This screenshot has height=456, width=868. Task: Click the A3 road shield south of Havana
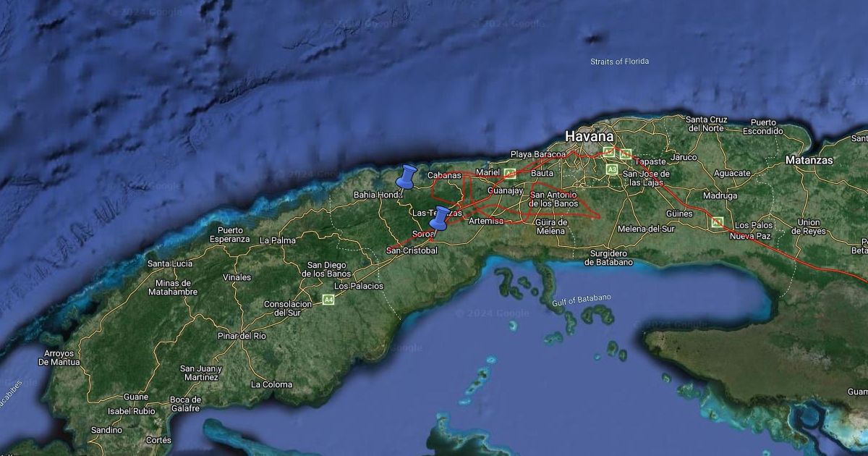click(612, 169)
